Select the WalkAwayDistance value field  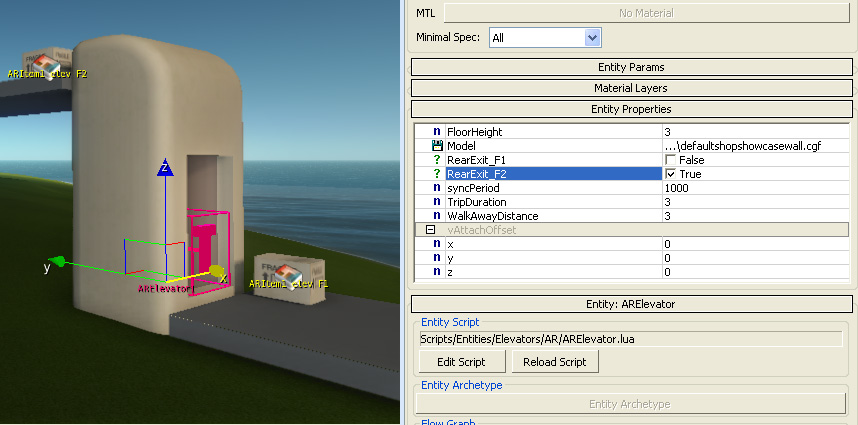pyautogui.click(x=756, y=216)
